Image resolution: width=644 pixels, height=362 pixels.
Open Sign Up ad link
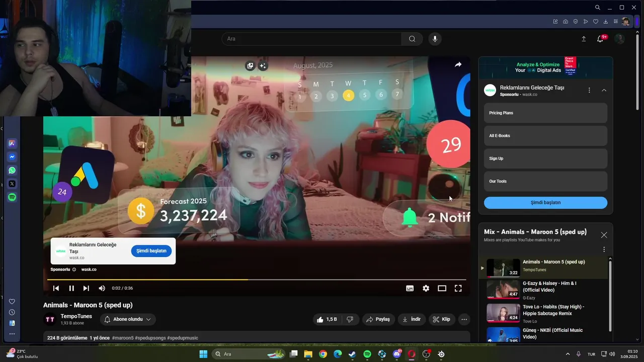pos(545,158)
